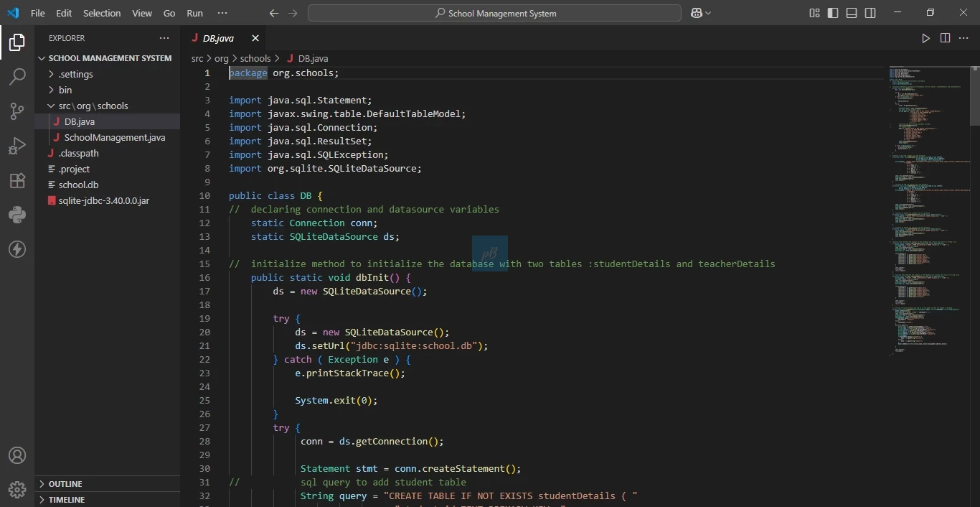Open the Run and Debug view
The height and width of the screenshot is (507, 980).
point(17,146)
